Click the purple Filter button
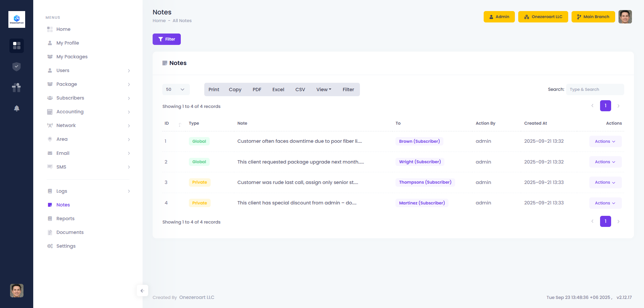The image size is (644, 308). 167,39
